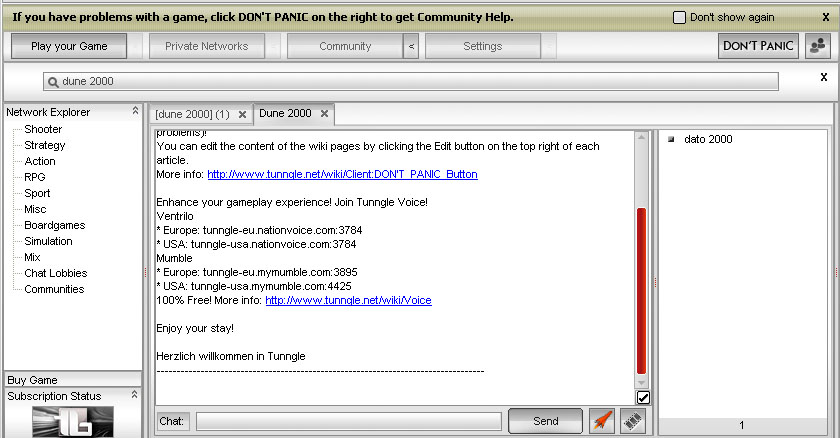Select the Mix category
This screenshot has height=438, width=840.
[x=32, y=257]
